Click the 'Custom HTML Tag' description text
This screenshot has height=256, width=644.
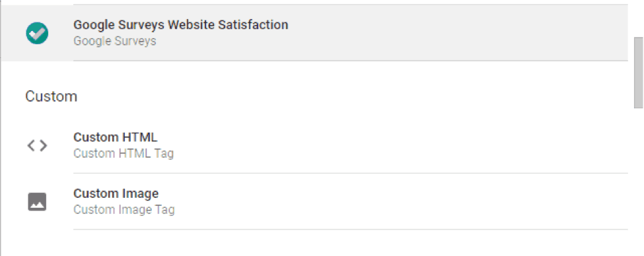(x=124, y=154)
